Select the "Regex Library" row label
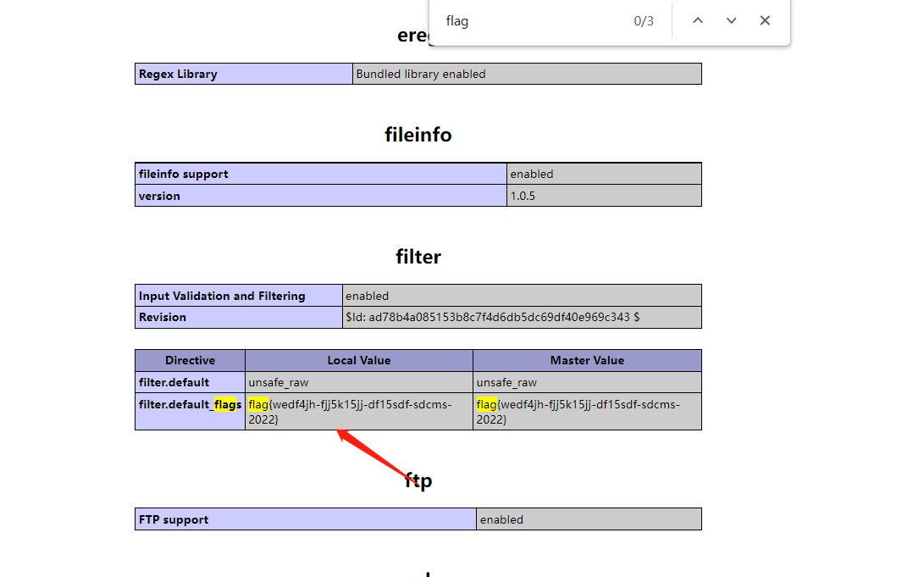Screen dimensions: 924x577 (178, 74)
